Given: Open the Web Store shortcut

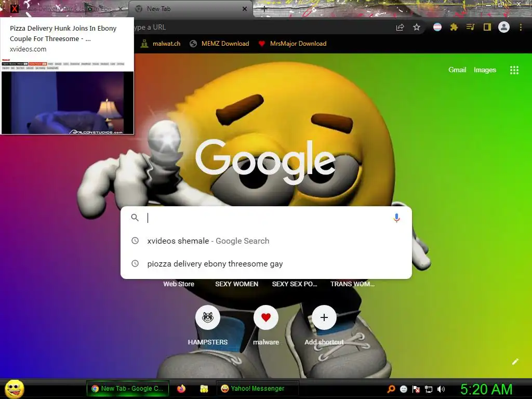Looking at the screenshot, I should (179, 284).
